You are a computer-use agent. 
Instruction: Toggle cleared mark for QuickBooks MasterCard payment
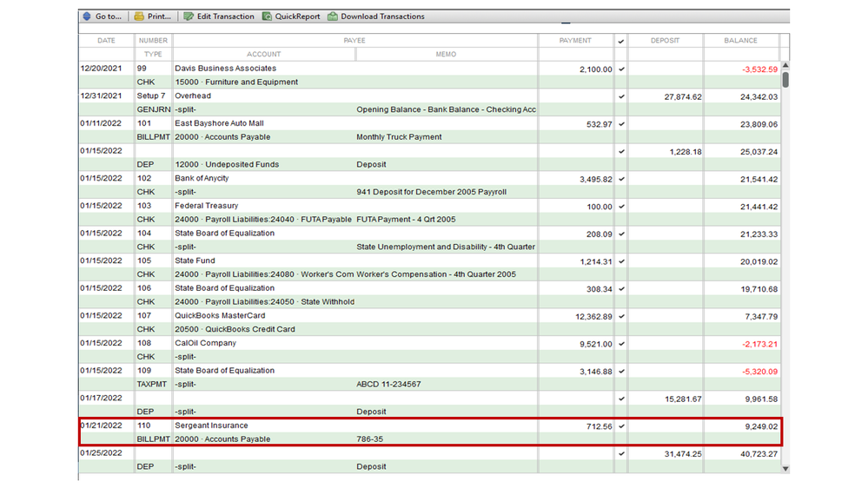point(620,317)
